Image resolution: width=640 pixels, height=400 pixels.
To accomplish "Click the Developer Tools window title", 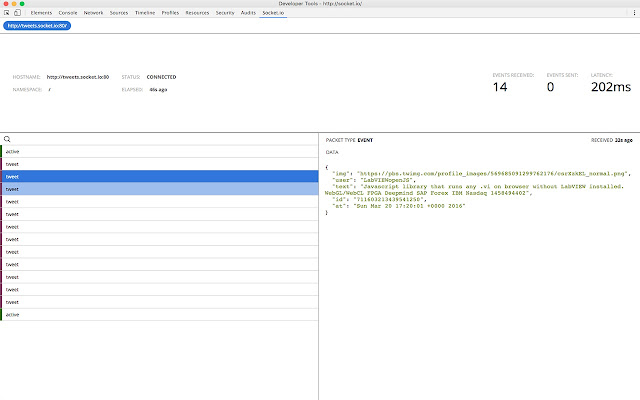I will 320,3.
